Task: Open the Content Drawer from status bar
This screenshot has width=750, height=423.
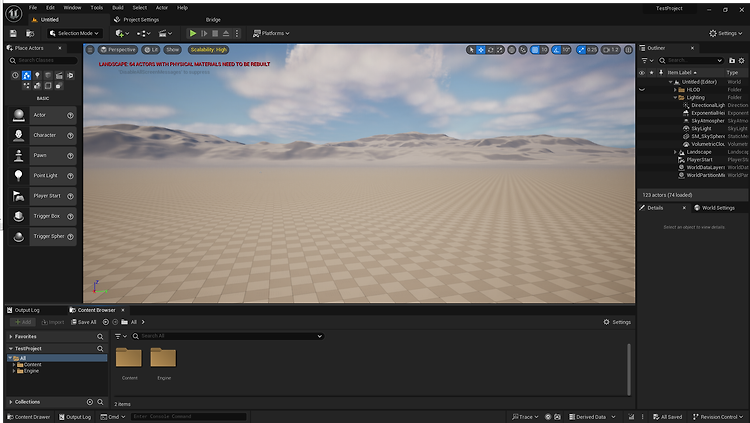Action: [x=29, y=417]
